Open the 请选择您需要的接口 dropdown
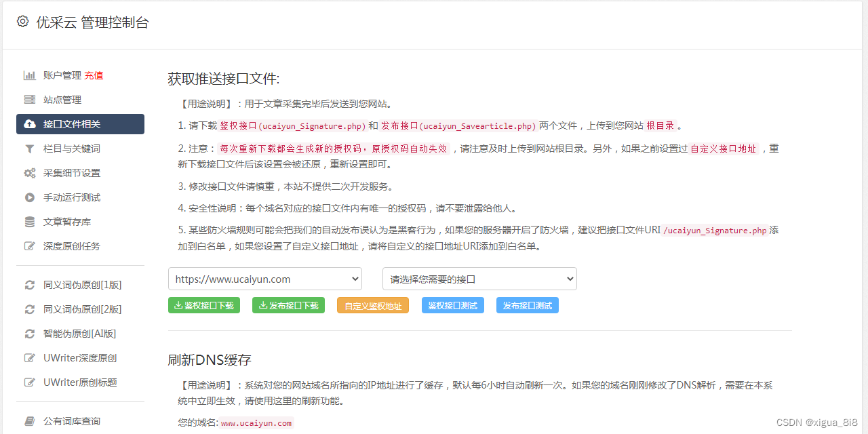 click(479, 279)
